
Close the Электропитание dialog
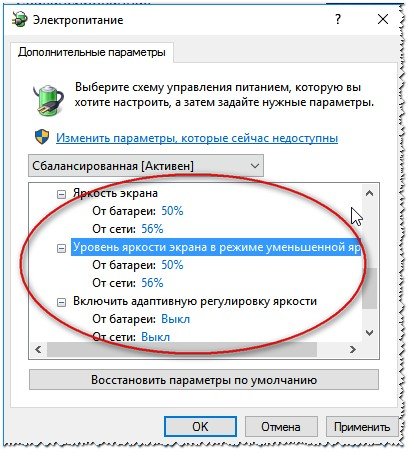pos(383,19)
